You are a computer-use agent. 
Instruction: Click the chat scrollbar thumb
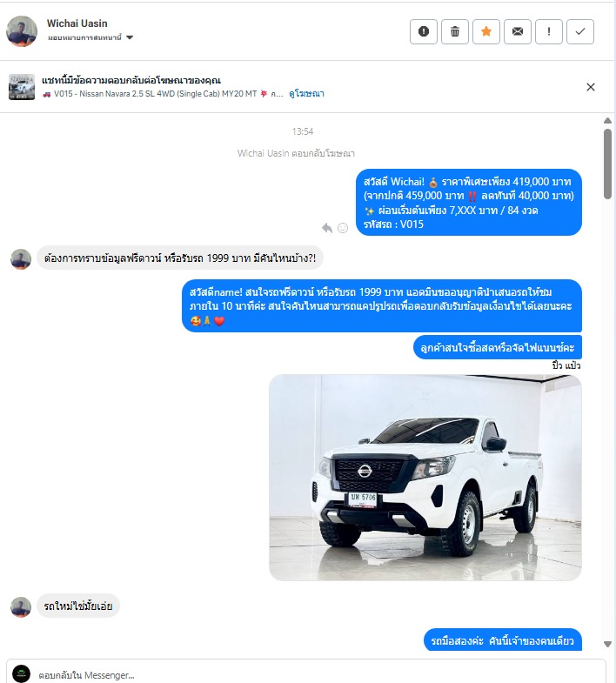(607, 164)
